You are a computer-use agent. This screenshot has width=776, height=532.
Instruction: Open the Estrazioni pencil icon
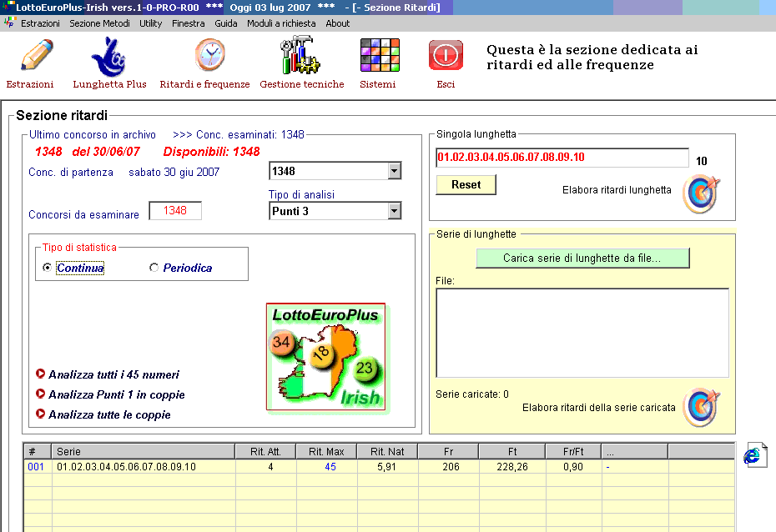[37, 55]
